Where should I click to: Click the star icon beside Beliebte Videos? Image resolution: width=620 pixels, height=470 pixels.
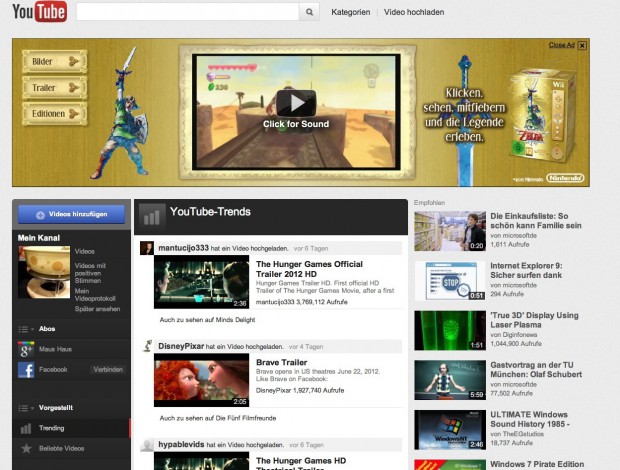(x=26, y=448)
